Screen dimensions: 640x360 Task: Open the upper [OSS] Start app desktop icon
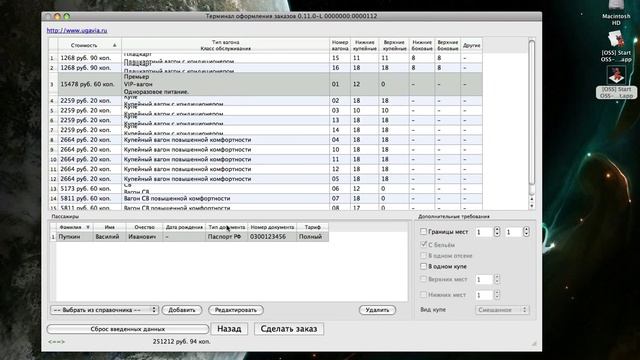[616, 46]
